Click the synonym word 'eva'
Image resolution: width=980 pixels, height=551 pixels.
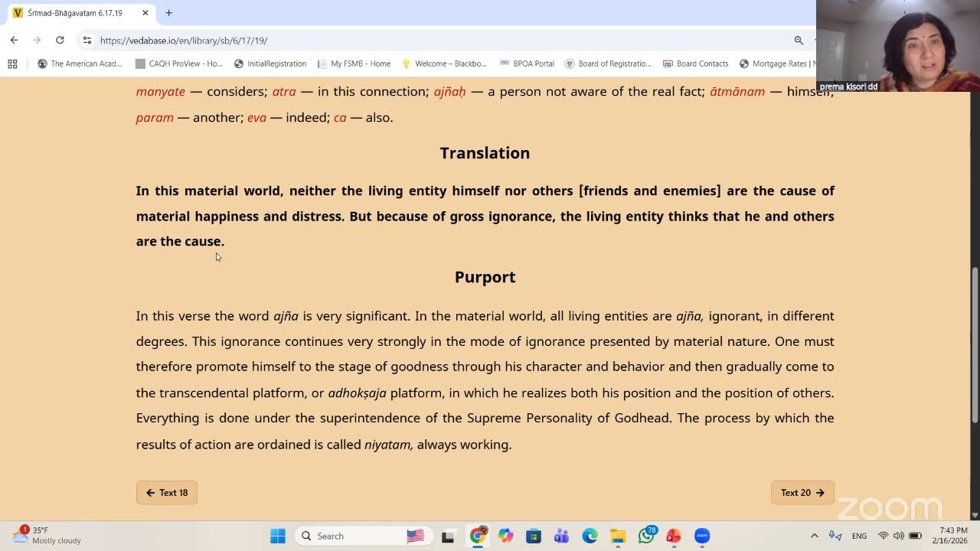tap(256, 118)
